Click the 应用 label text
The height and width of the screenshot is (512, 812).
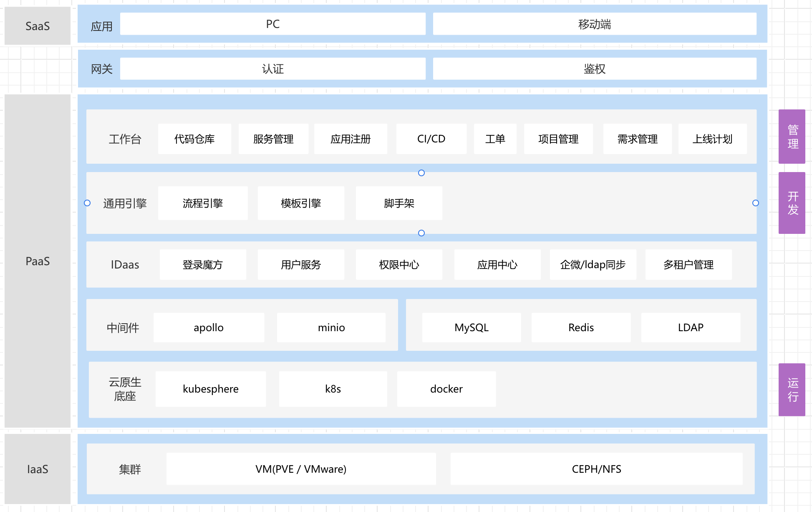102,26
